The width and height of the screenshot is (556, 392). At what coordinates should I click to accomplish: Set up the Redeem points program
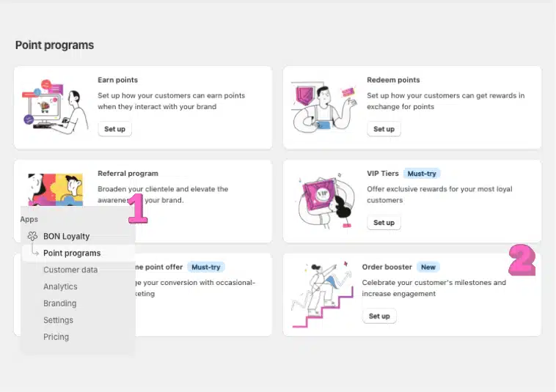tap(384, 129)
